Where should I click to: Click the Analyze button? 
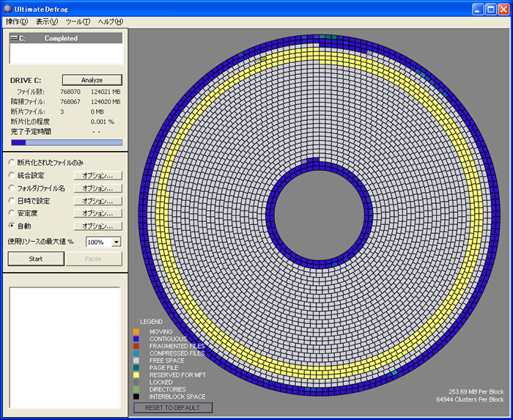click(92, 80)
